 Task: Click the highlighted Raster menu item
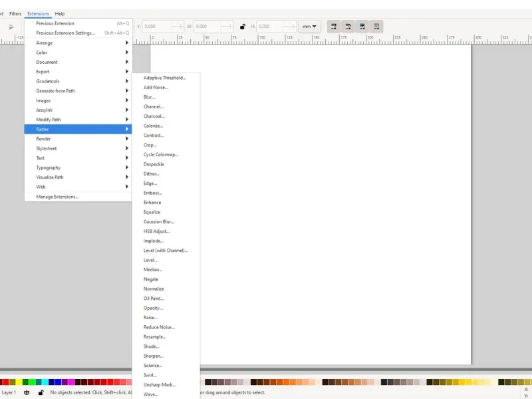78,129
